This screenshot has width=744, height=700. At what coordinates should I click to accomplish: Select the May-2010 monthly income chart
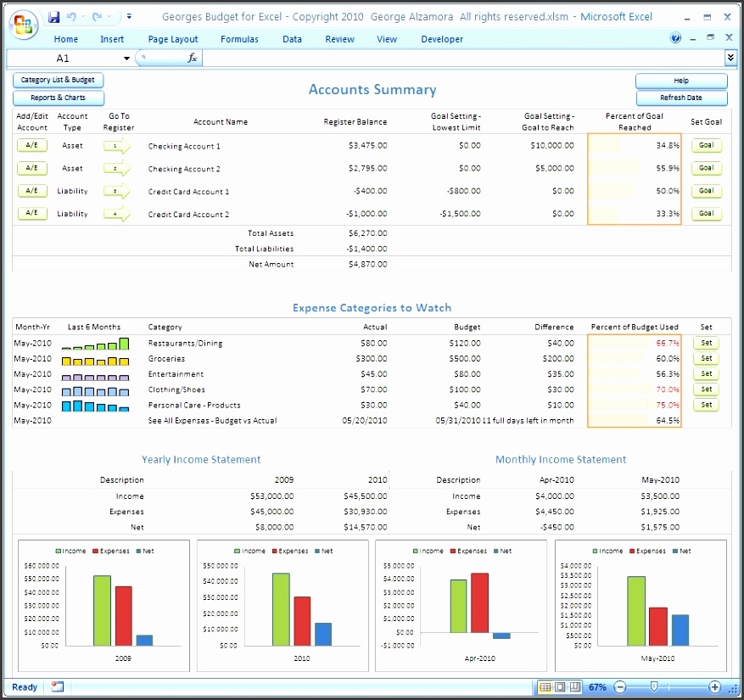[641, 606]
